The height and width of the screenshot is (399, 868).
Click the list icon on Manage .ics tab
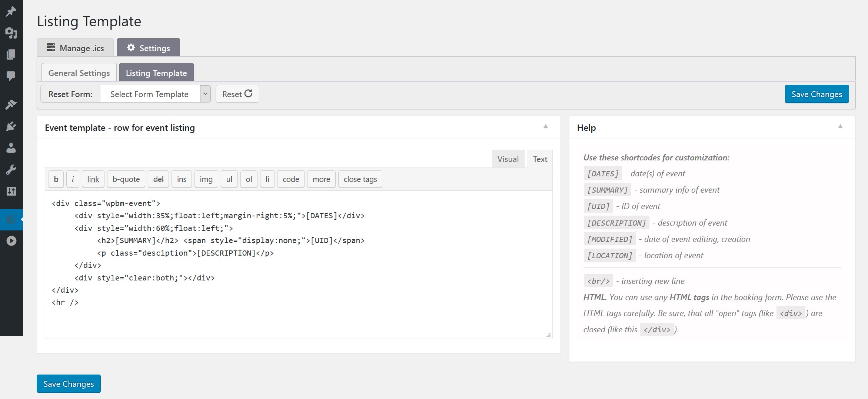coord(51,47)
